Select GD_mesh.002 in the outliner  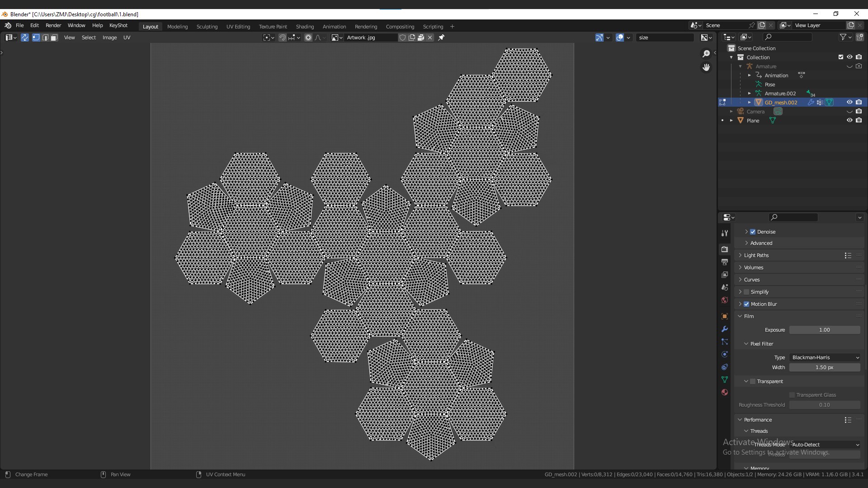pyautogui.click(x=781, y=103)
